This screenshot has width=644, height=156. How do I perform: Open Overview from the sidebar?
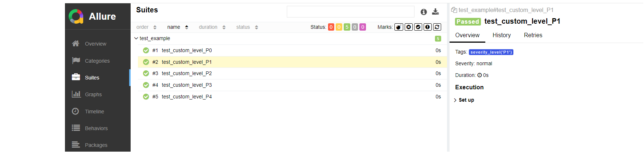click(96, 44)
